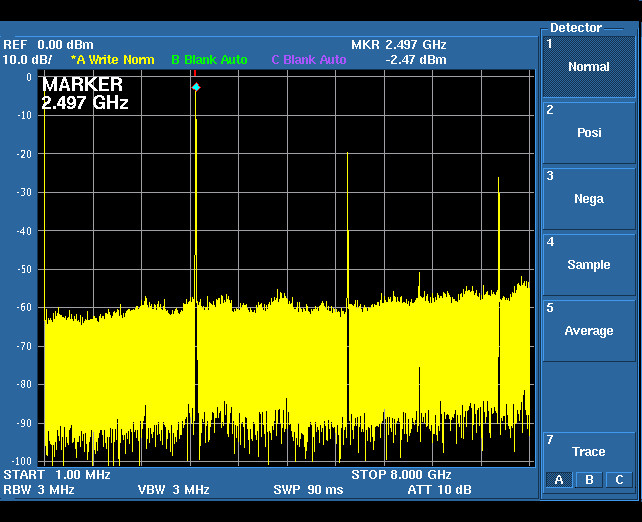Click the -2.47 dBm marker level value
642x522 pixels.
[x=416, y=60]
